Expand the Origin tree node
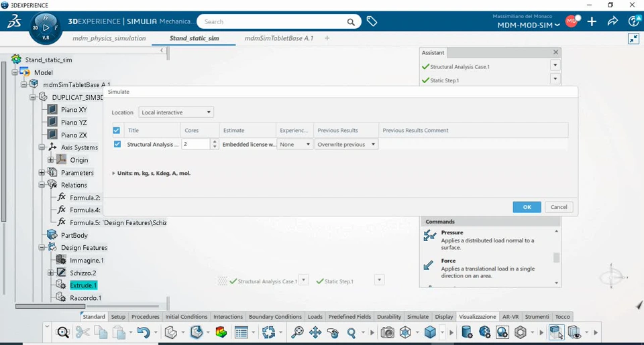The height and width of the screenshot is (345, 644). (50, 160)
